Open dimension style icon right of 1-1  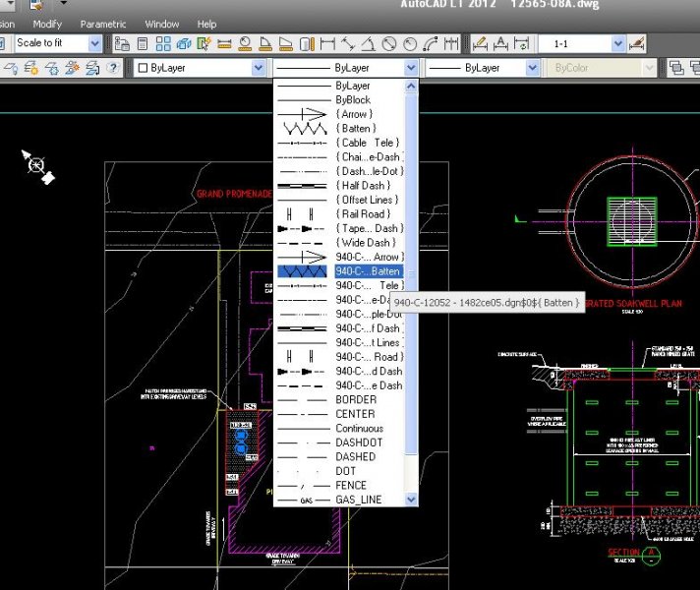pos(638,43)
